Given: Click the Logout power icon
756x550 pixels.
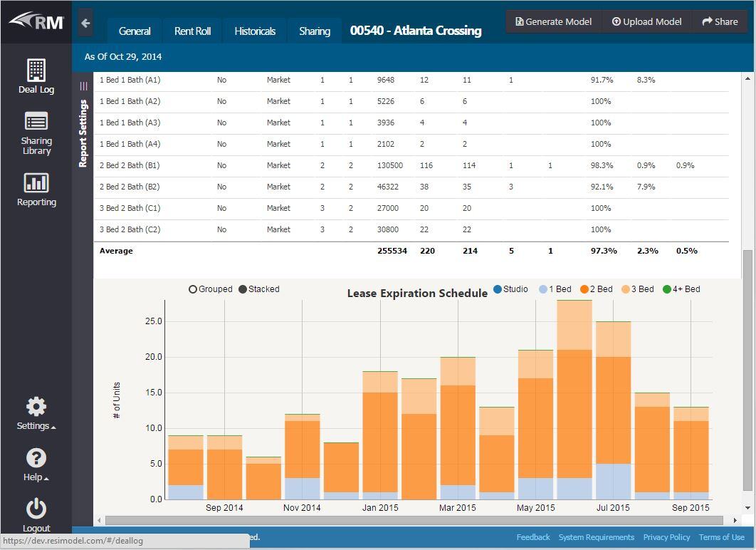Looking at the screenshot, I should click(36, 509).
